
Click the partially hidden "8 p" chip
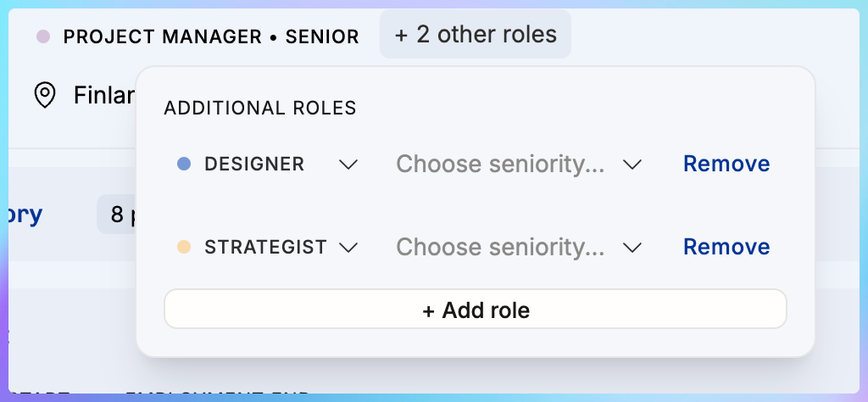click(x=118, y=215)
